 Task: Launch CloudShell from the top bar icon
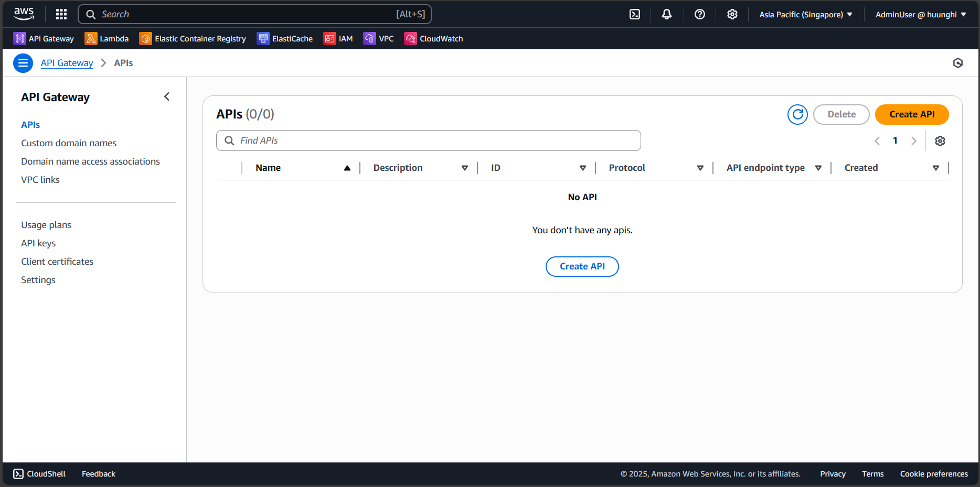[x=635, y=14]
